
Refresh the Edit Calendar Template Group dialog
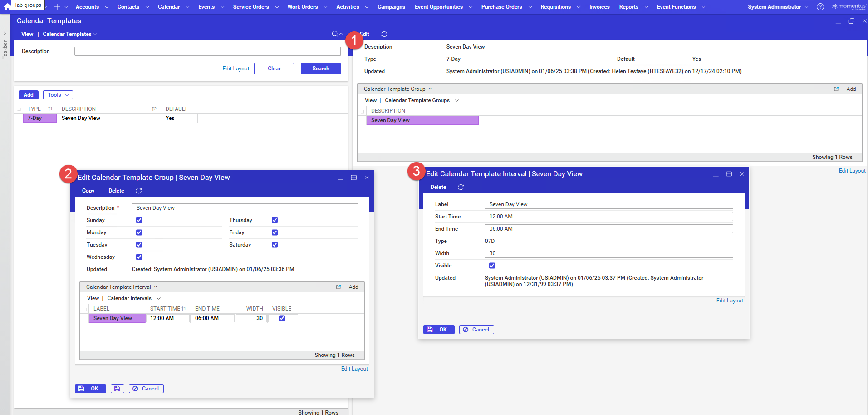139,191
